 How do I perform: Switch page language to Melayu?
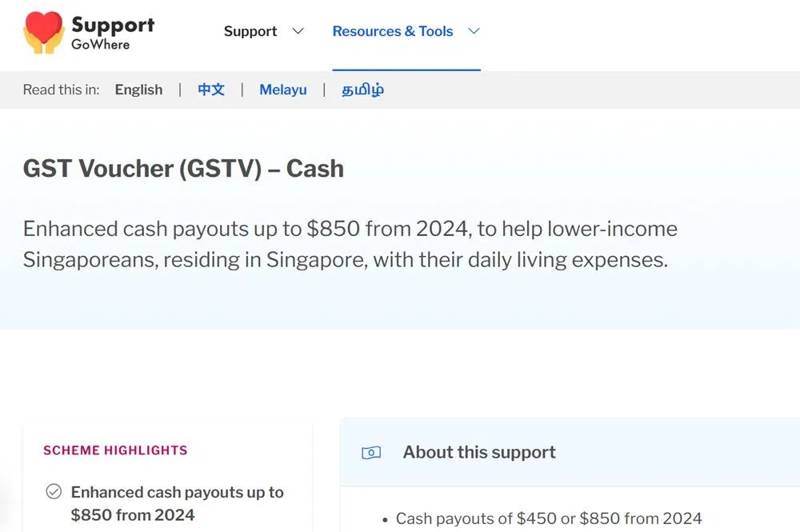[x=283, y=90]
